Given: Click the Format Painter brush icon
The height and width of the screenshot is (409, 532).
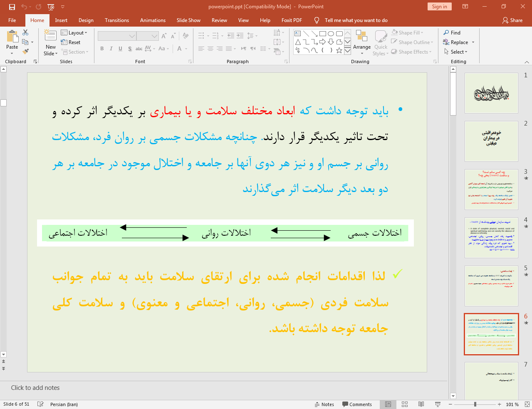Looking at the screenshot, I should [x=25, y=52].
